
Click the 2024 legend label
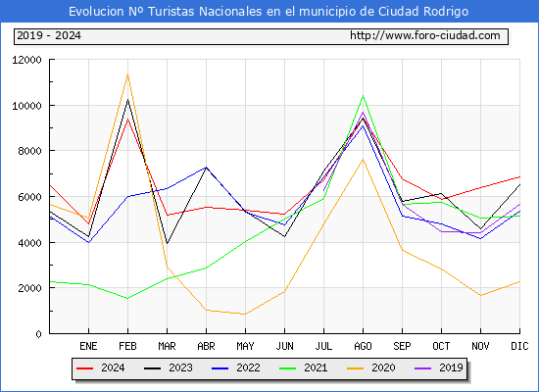pos(113,367)
